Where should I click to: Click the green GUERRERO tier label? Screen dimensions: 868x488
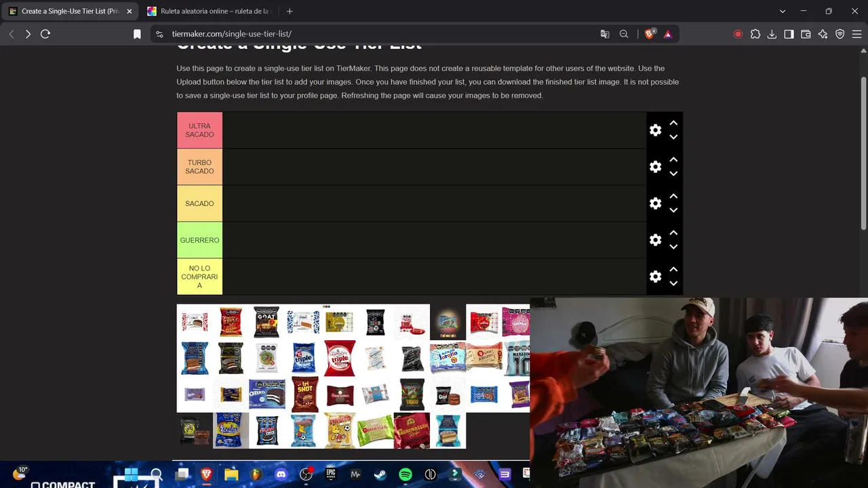point(199,240)
